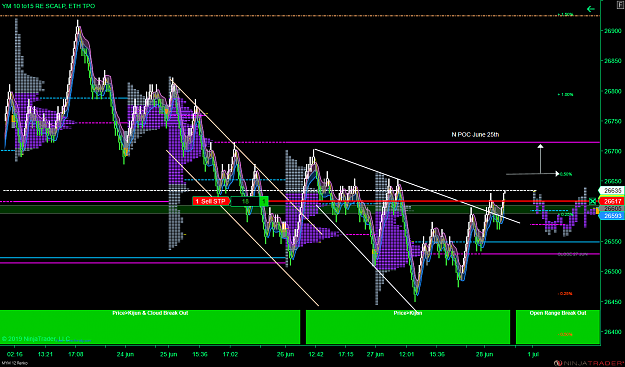Click the '13:21' time label on axis
Viewport: 625px width, 367px height.
[x=45, y=354]
